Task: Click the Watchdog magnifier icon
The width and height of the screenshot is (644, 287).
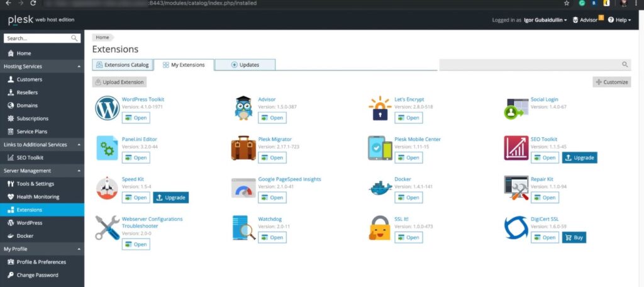Action: coord(243,227)
